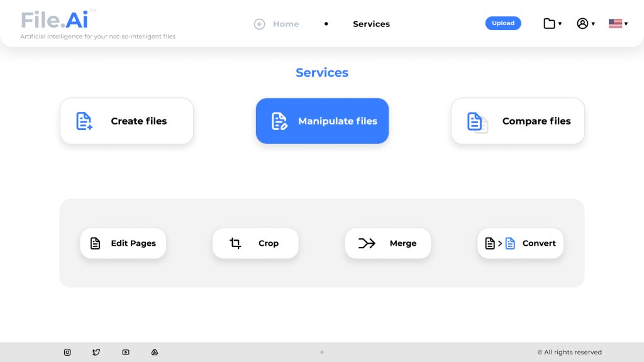Image resolution: width=644 pixels, height=362 pixels.
Task: Click the file conversion icon
Action: point(500,243)
